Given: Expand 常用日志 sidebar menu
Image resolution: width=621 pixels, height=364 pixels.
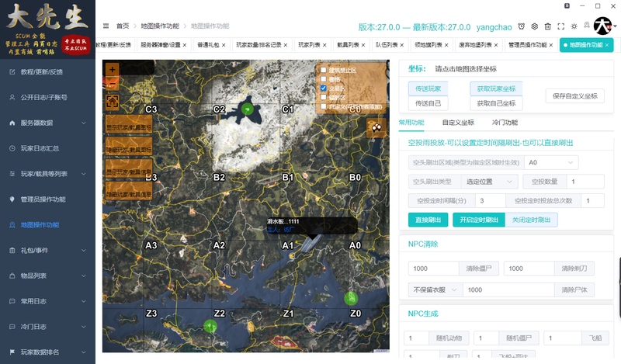Looking at the screenshot, I should pos(47,301).
